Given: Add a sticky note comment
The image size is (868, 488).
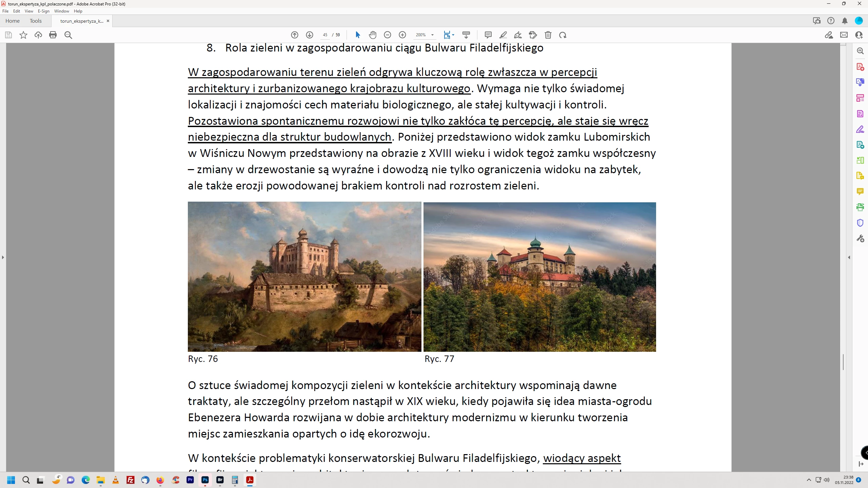Looking at the screenshot, I should point(488,35).
